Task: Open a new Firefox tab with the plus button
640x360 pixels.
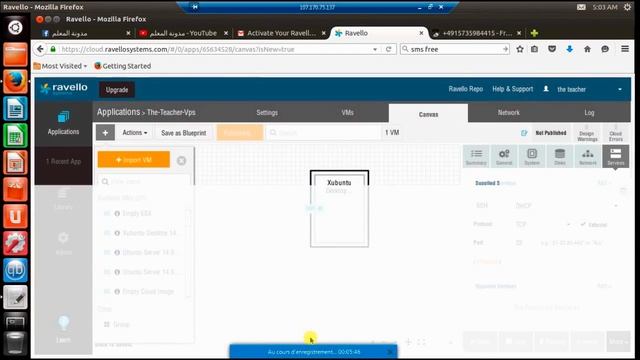Action: click(534, 33)
